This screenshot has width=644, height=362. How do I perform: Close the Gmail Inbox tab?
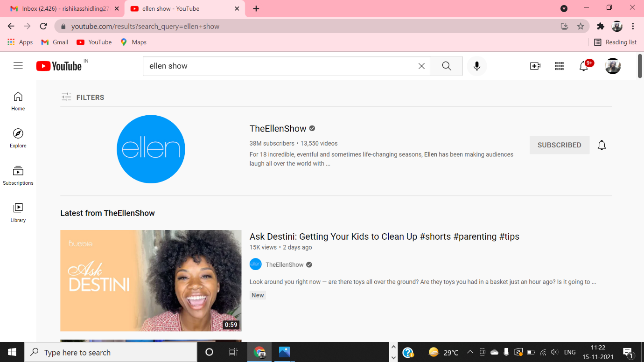(x=117, y=8)
